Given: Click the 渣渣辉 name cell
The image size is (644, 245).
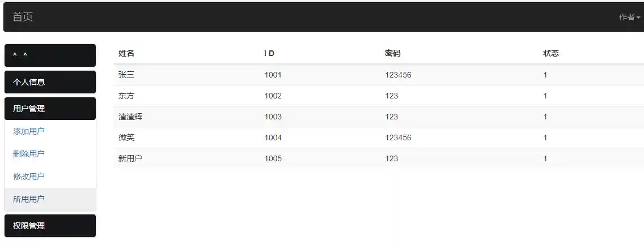Looking at the screenshot, I should pyautogui.click(x=130, y=117).
